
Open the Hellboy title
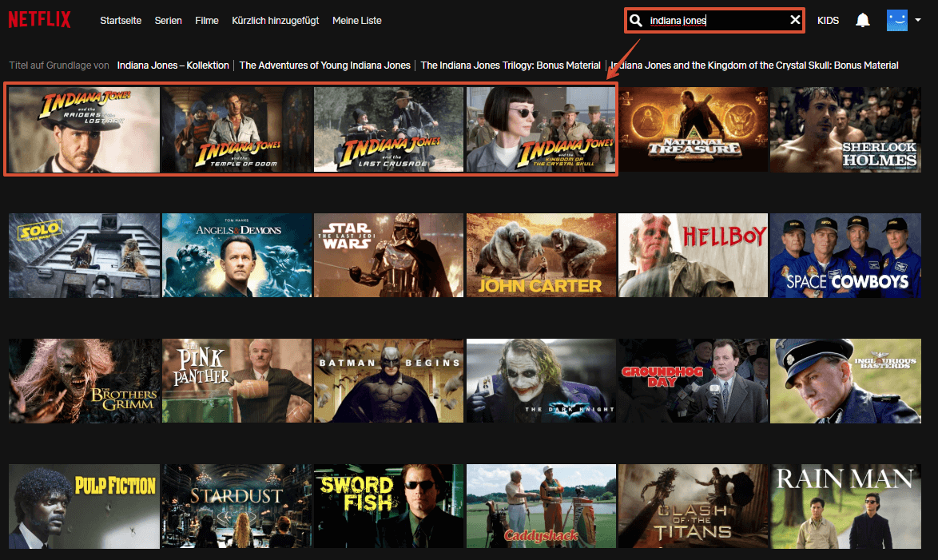tap(693, 256)
